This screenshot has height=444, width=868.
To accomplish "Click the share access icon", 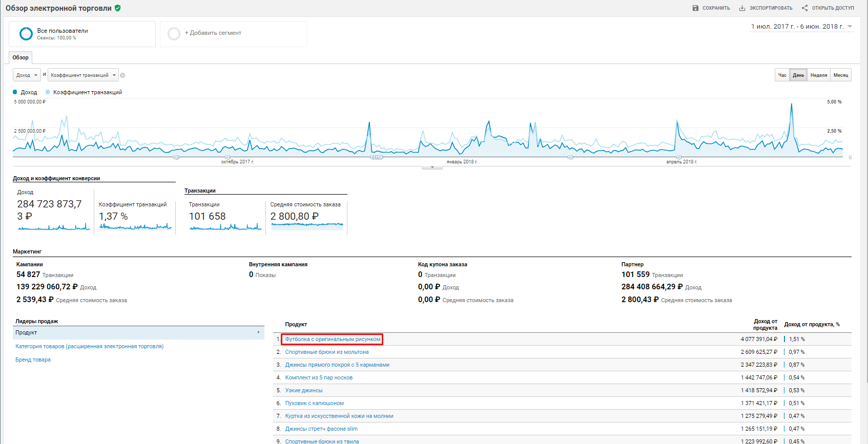I will (x=804, y=8).
